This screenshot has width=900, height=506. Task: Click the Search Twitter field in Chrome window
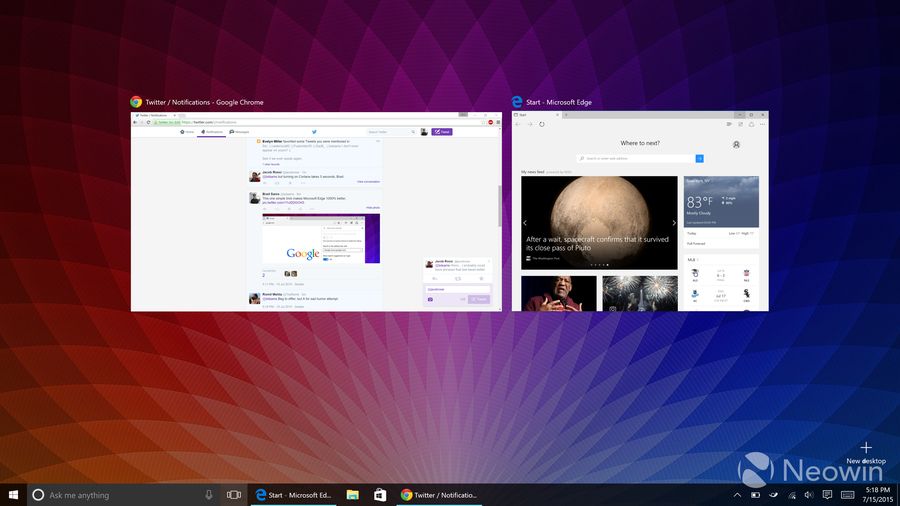(x=391, y=132)
